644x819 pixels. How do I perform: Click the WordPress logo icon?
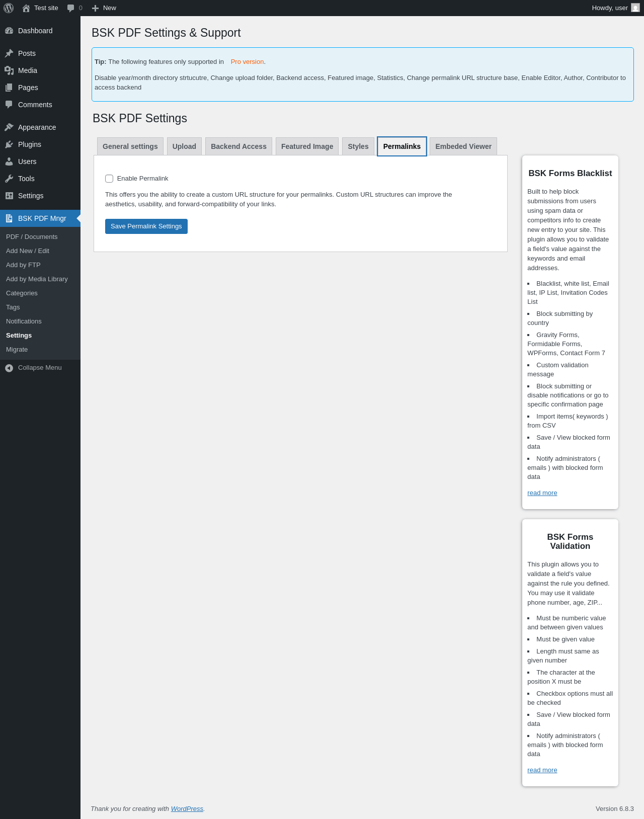pyautogui.click(x=9, y=8)
